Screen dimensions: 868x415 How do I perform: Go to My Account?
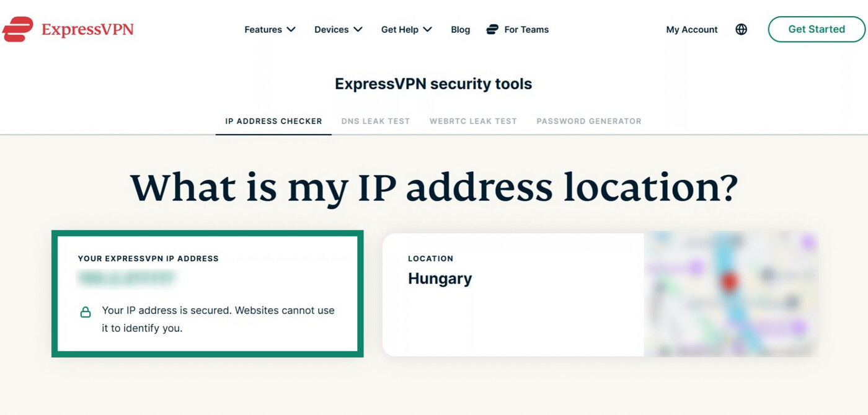[x=692, y=29]
